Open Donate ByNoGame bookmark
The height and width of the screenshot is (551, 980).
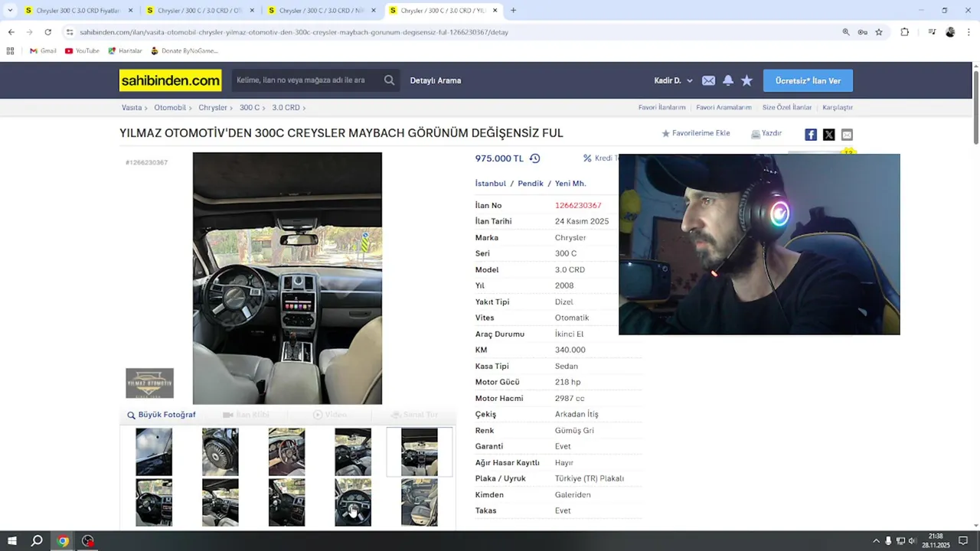185,51
